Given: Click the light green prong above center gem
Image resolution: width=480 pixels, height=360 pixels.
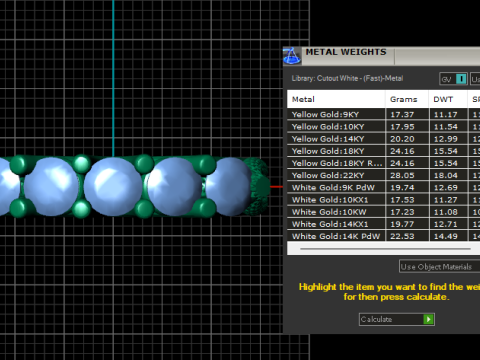Looking at the screenshot, I should [x=82, y=163].
